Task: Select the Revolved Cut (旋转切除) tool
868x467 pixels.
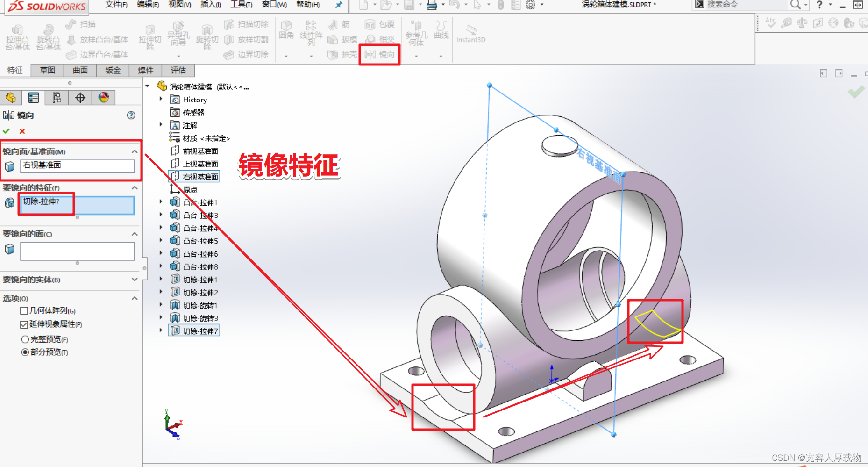Action: (x=207, y=37)
